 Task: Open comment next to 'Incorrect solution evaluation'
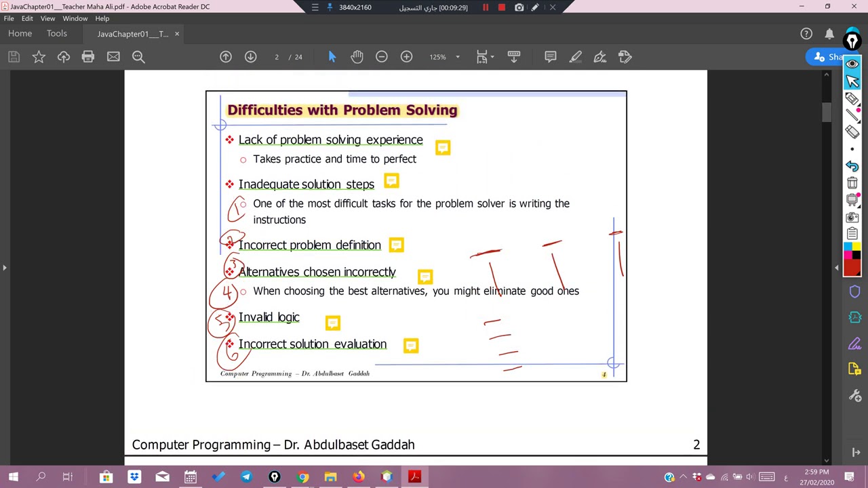click(x=411, y=346)
